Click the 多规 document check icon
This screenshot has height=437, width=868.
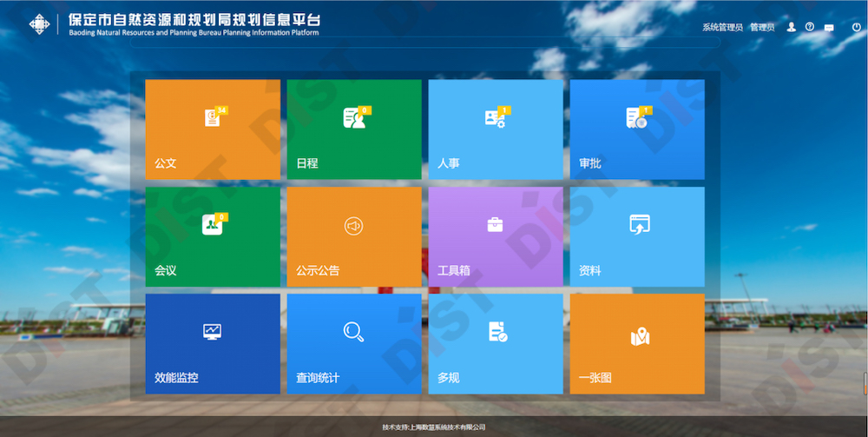(496, 331)
